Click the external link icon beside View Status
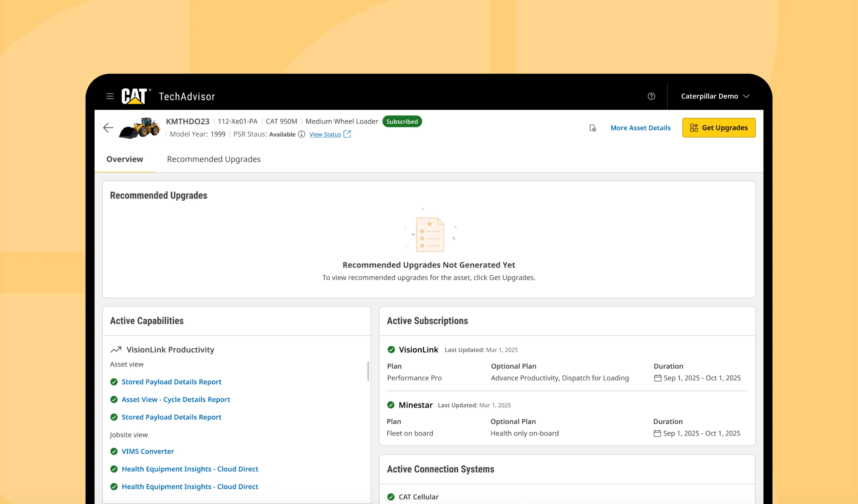The image size is (858, 504). point(347,134)
